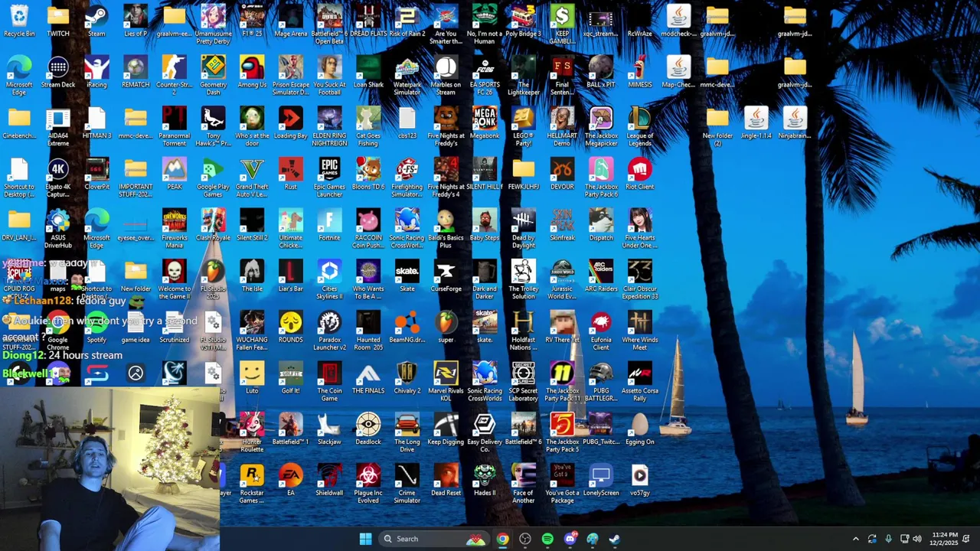Screen dimensions: 980x551
Task: Select the Luto game icon
Action: coord(252,379)
